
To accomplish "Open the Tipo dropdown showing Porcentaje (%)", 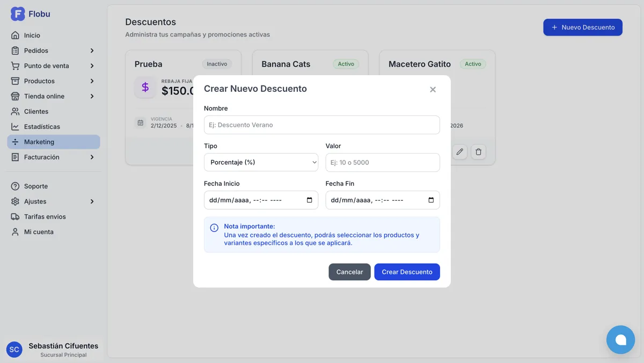I will (261, 162).
